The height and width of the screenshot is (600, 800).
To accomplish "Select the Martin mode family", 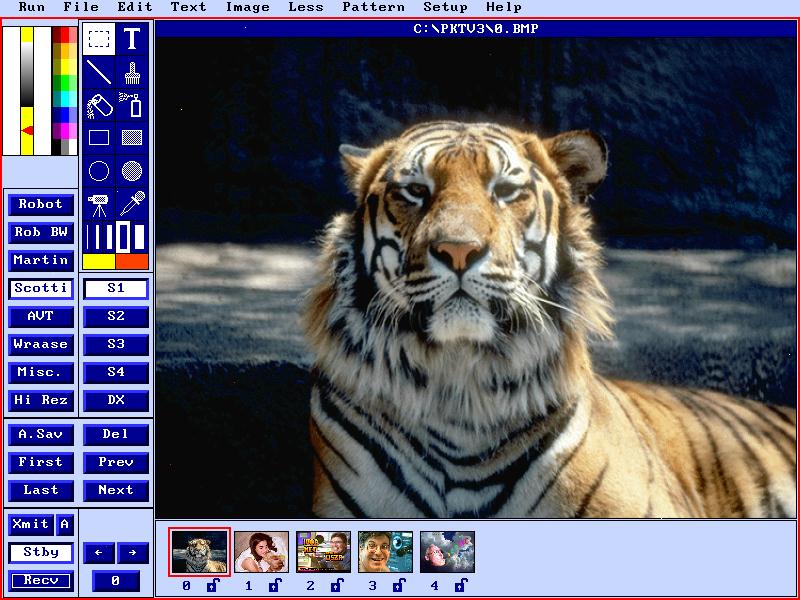I will (x=41, y=261).
